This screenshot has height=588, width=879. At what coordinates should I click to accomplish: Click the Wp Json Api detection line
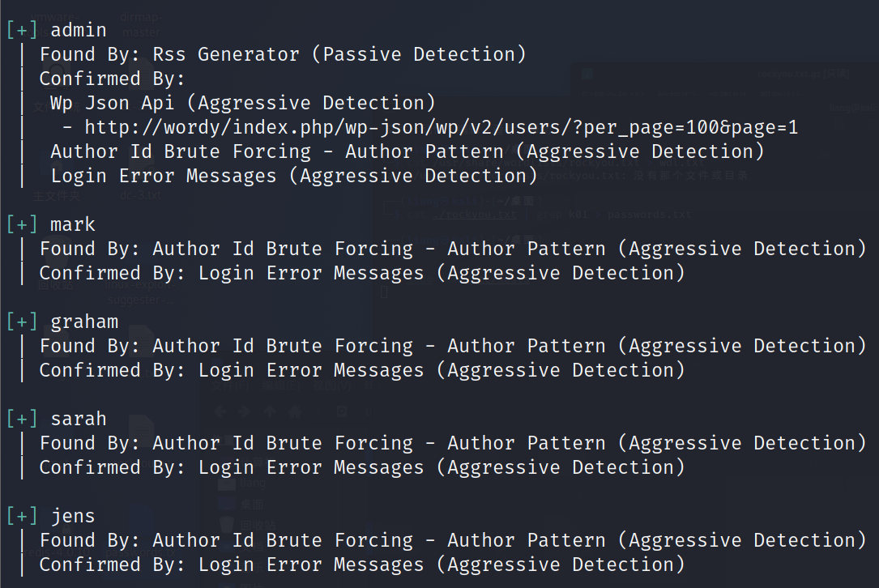242,103
